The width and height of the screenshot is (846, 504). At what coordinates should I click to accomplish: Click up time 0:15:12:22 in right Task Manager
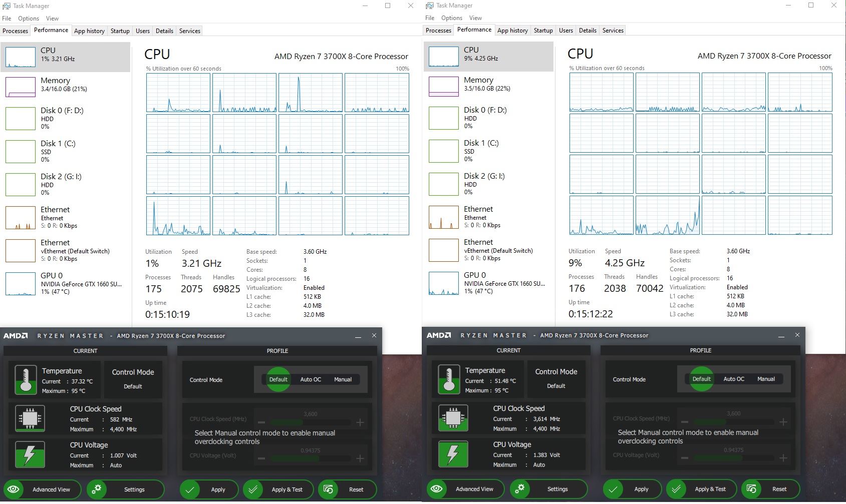[x=591, y=314]
